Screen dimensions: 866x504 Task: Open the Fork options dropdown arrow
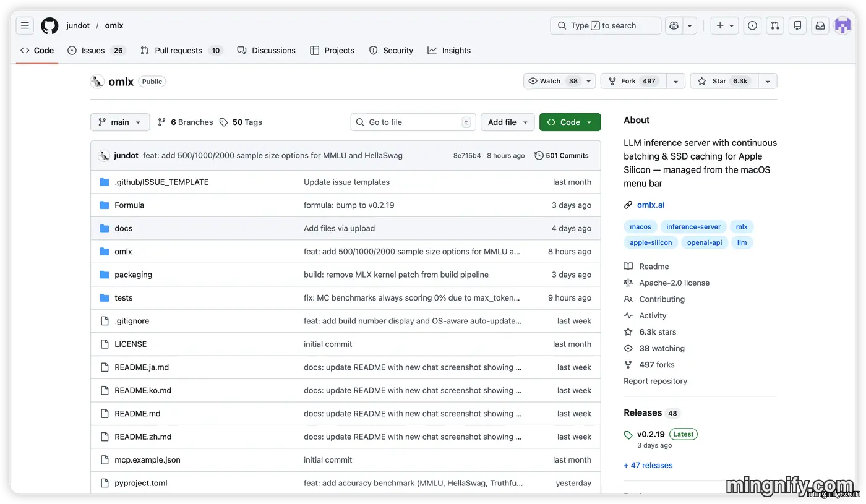(676, 81)
